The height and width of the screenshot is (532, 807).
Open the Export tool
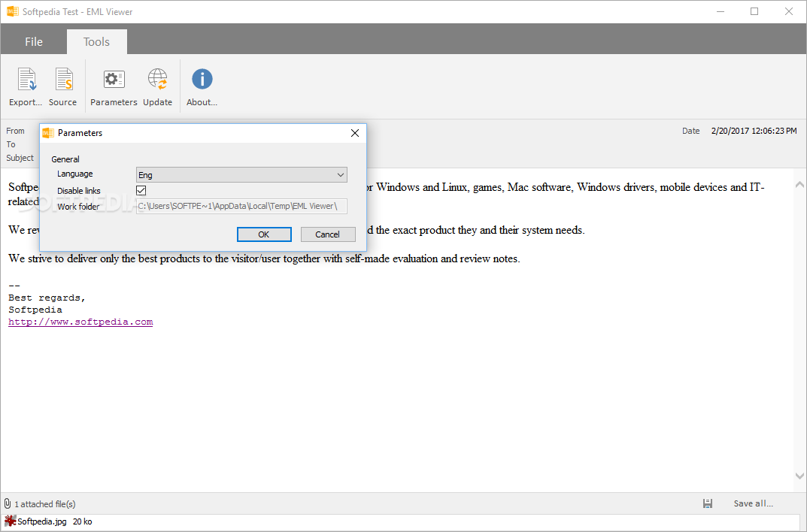pos(26,87)
